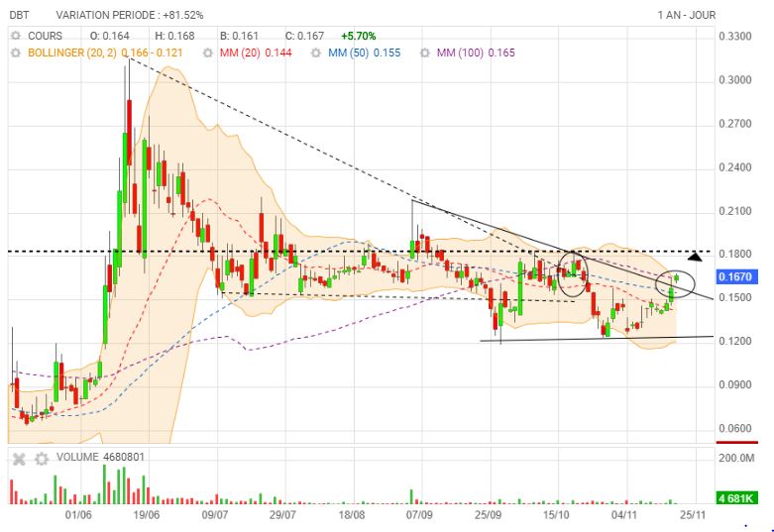The width and height of the screenshot is (774, 532).
Task: Click the MM (50) value 0.155
Action: (387, 53)
